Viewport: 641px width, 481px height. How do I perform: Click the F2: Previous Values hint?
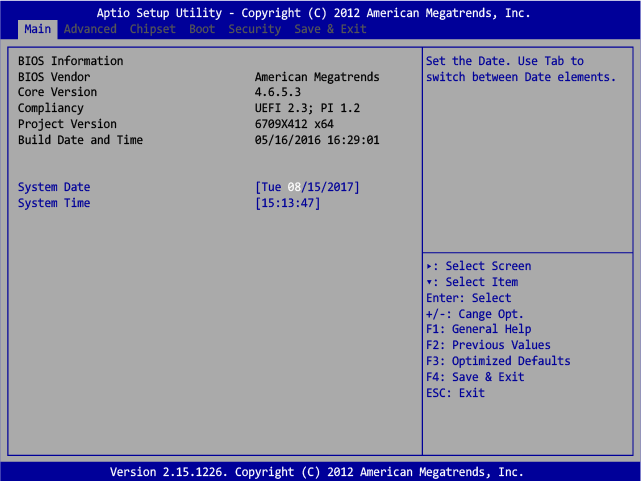point(489,345)
